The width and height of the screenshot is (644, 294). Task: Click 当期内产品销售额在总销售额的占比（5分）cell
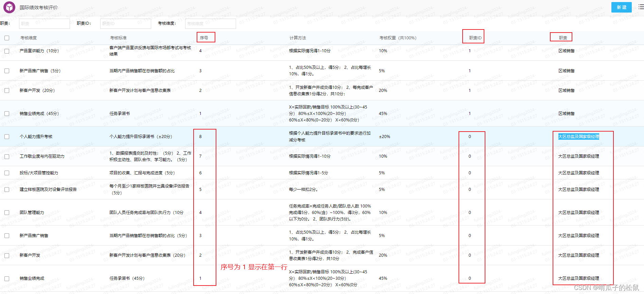click(148, 236)
